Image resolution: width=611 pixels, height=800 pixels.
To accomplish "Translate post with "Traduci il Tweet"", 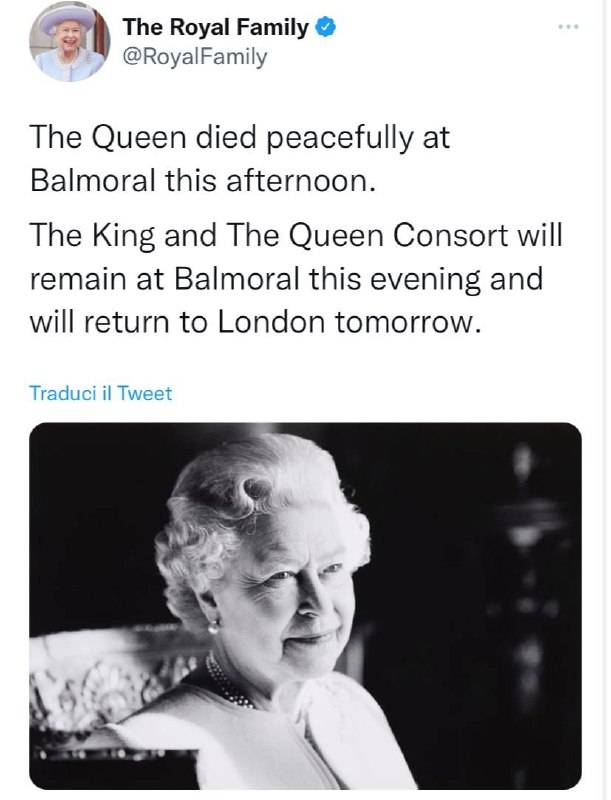I will [101, 393].
